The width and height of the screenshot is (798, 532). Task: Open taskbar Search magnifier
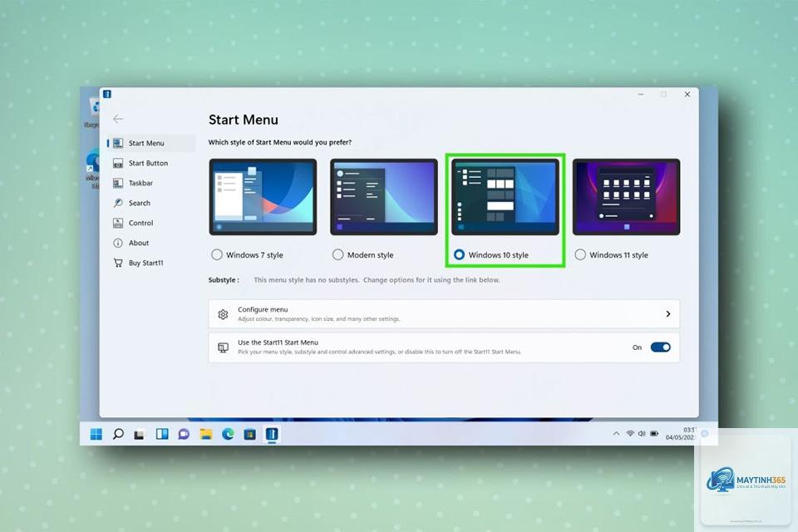pos(118,434)
